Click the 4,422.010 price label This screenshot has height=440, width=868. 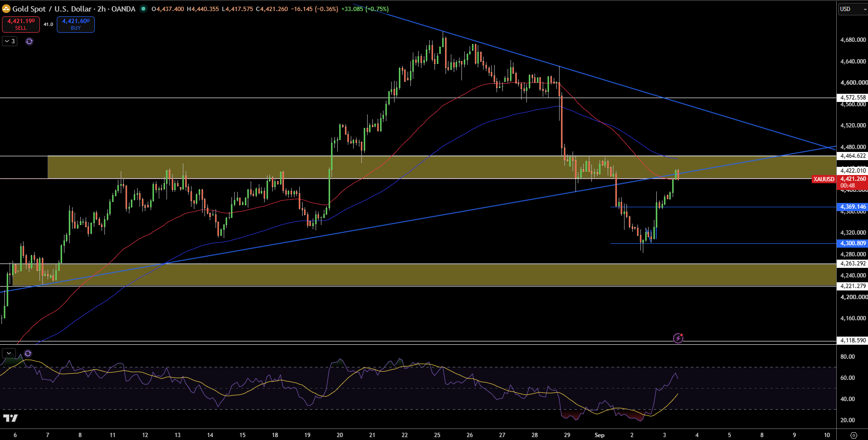853,171
